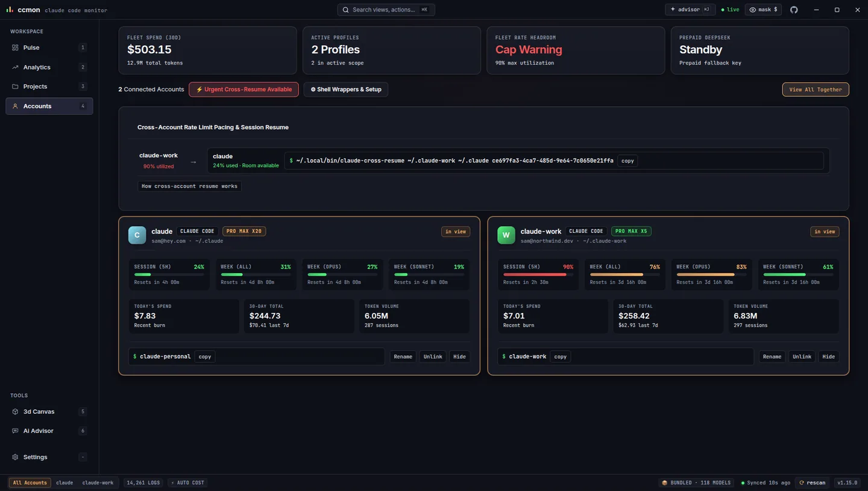Select the All Accounts scope tab
This screenshot has width=868, height=491.
pos(30,483)
